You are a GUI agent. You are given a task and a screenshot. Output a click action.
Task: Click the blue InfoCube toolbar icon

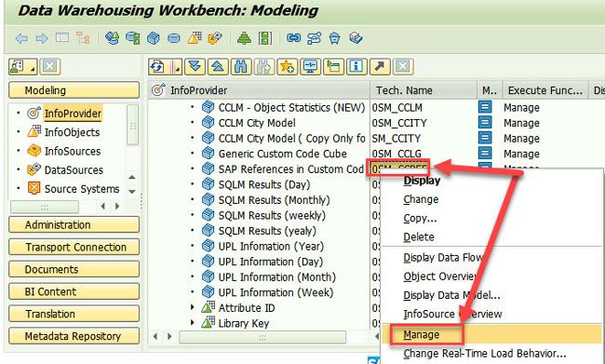154,38
